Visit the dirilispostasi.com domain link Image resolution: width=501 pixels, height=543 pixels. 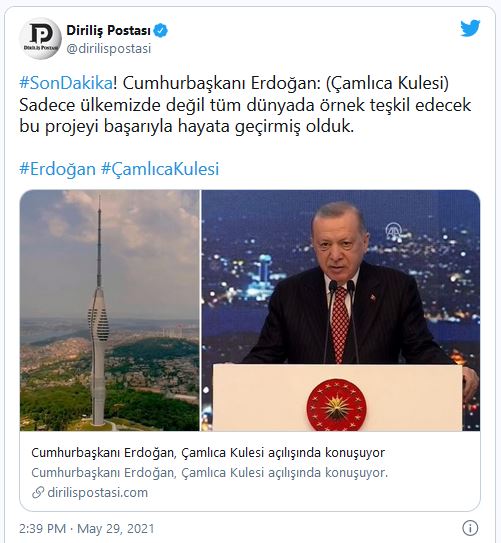[x=98, y=492]
